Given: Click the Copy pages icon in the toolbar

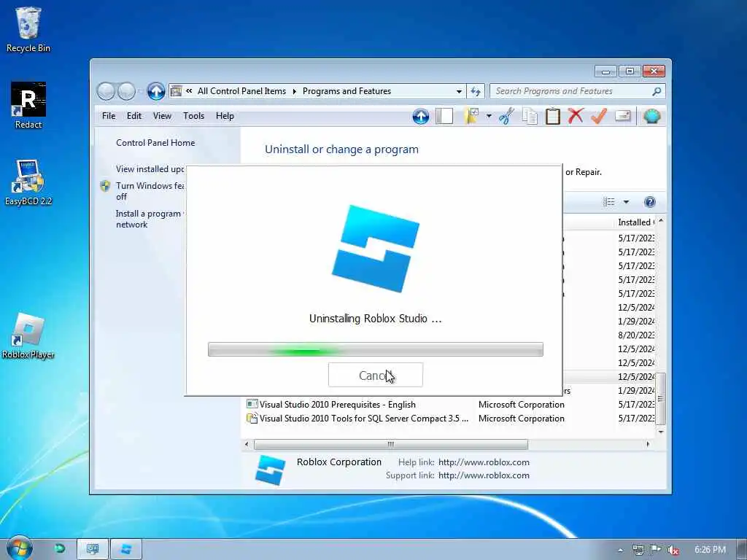Looking at the screenshot, I should tap(530, 116).
